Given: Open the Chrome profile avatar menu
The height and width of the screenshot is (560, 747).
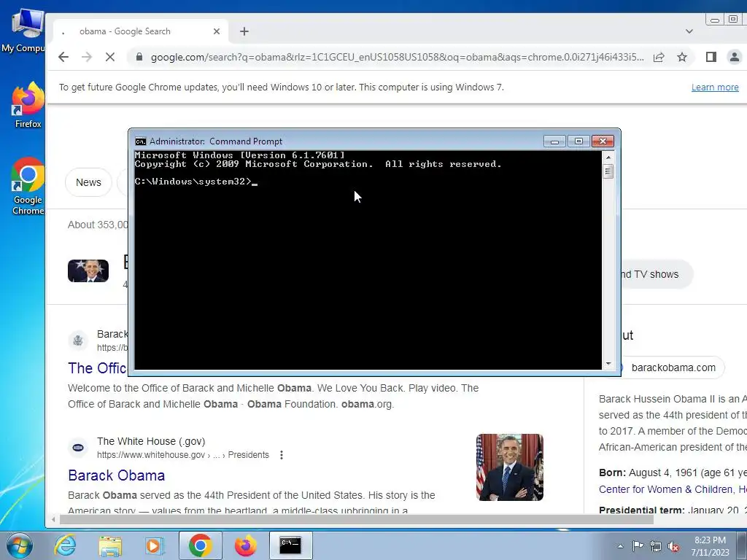Looking at the screenshot, I should coord(734,57).
